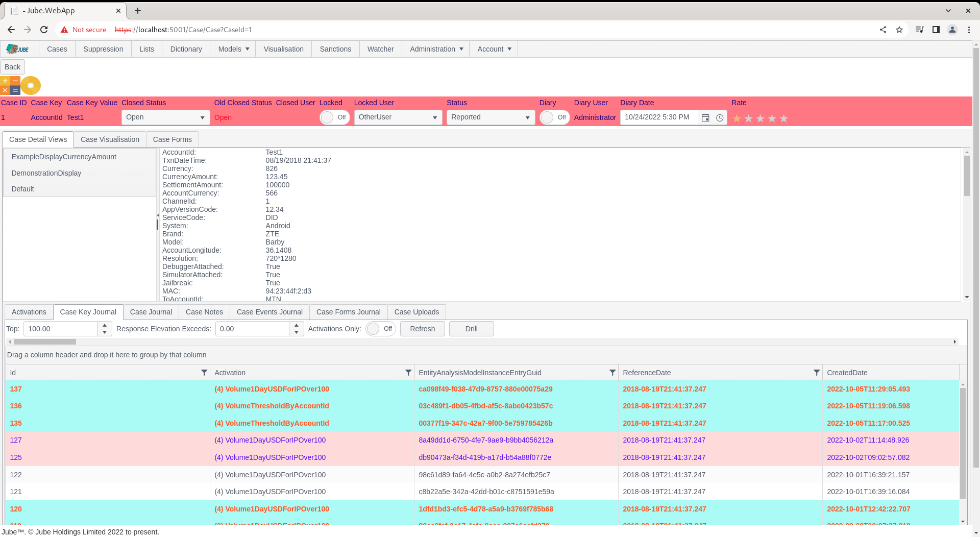Screen dimensions: 980x537
Task: Click the Back button
Action: (x=12, y=67)
